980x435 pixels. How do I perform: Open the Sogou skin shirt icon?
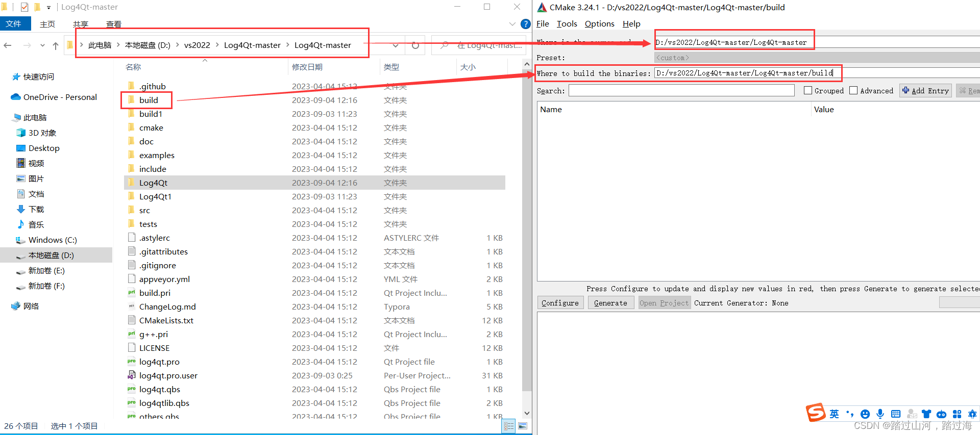click(x=926, y=414)
